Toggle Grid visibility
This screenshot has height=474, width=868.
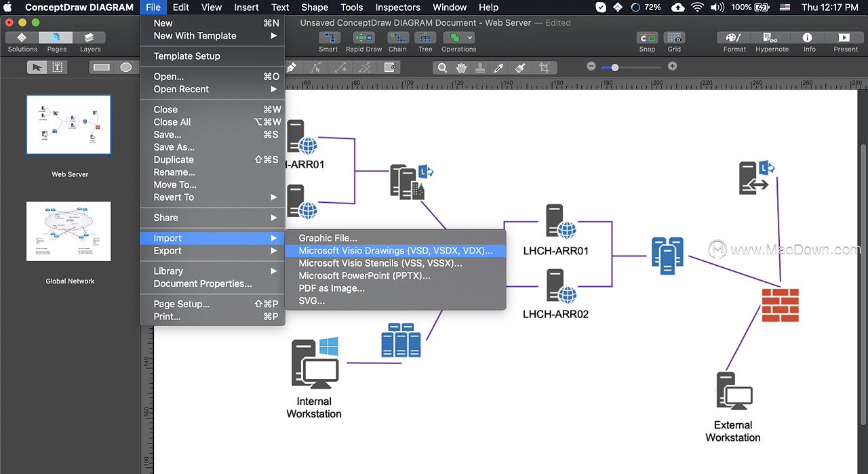tap(674, 38)
